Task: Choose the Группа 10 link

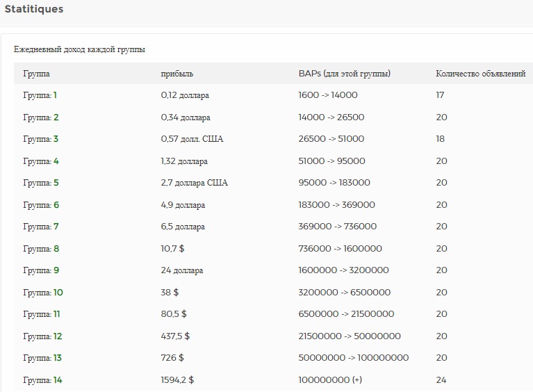Action: point(58,293)
